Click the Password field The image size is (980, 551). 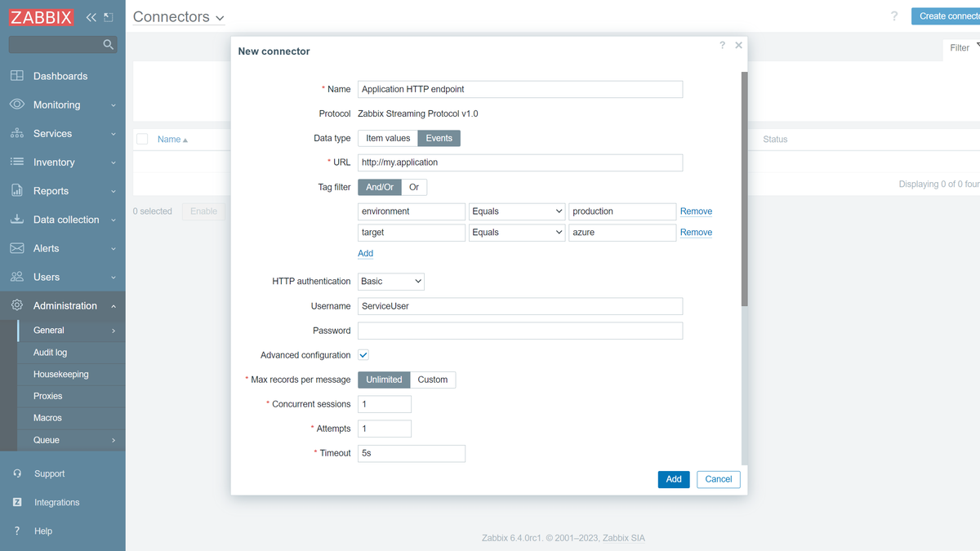[x=520, y=331]
